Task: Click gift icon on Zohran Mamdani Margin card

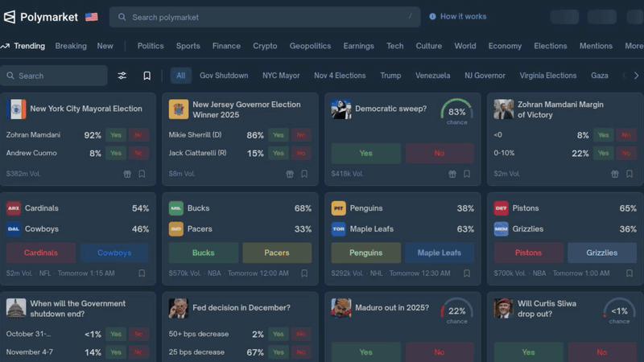Action: point(615,174)
